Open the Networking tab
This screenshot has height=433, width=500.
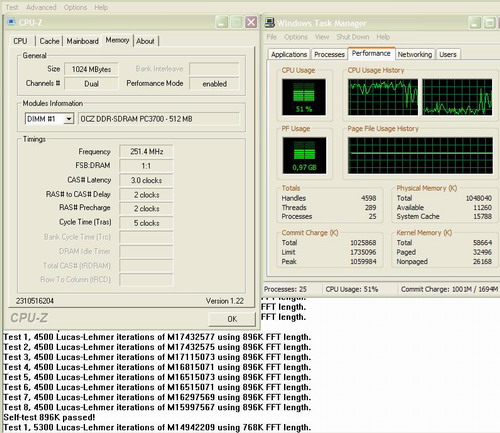415,54
